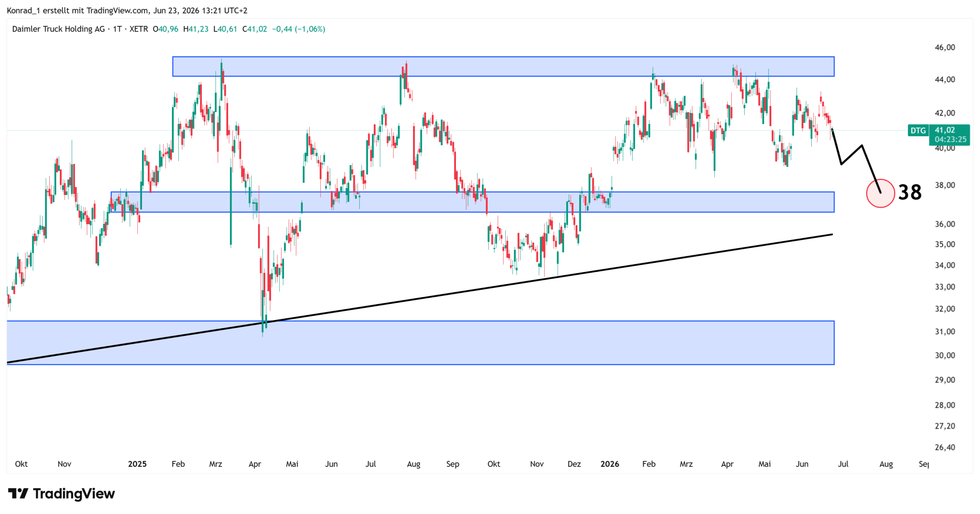Click the DTG ticker price tag
Screen dimensions: 980x514
918,131
